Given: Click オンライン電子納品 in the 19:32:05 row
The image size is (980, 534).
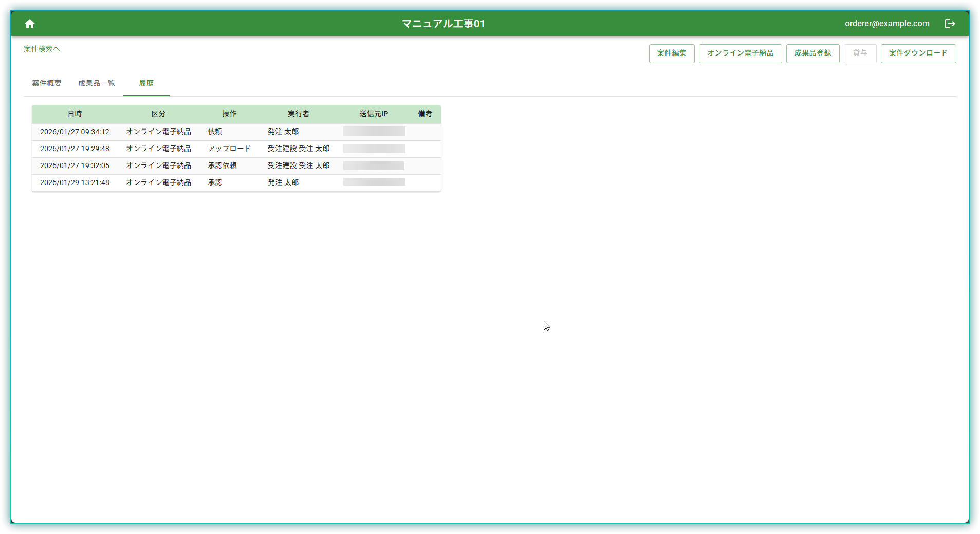Looking at the screenshot, I should pyautogui.click(x=158, y=165).
